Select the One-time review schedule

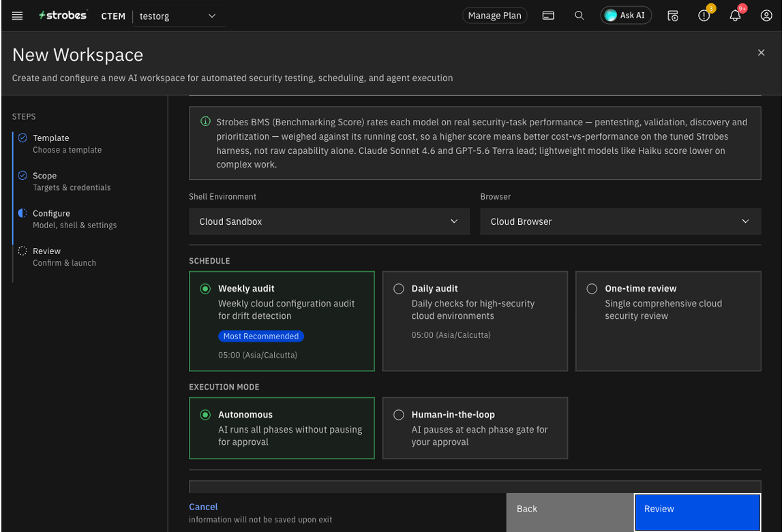pyautogui.click(x=668, y=321)
